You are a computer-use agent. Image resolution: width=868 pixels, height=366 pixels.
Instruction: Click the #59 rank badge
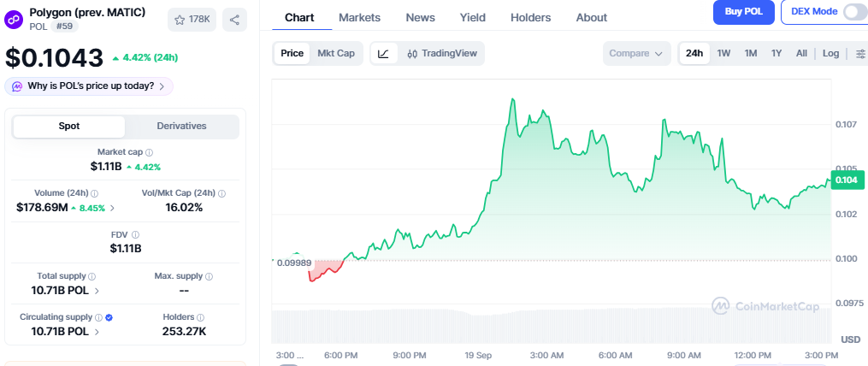point(65,26)
